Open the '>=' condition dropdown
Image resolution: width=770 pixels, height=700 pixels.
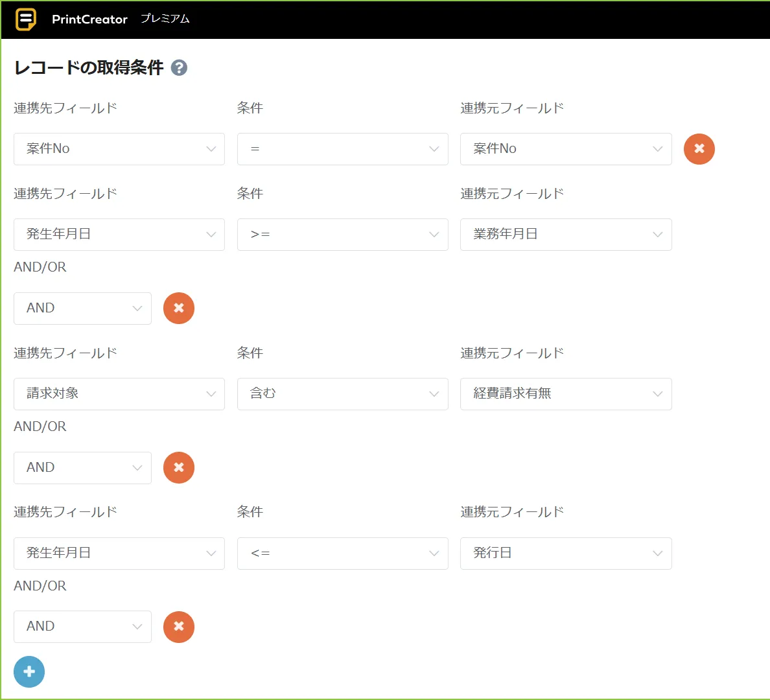pyautogui.click(x=342, y=235)
